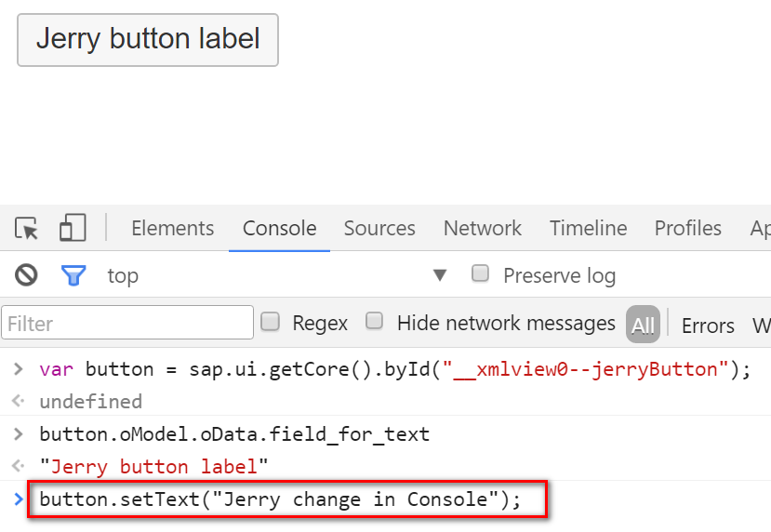
Task: Clear the console with the ban icon
Action: tap(26, 275)
